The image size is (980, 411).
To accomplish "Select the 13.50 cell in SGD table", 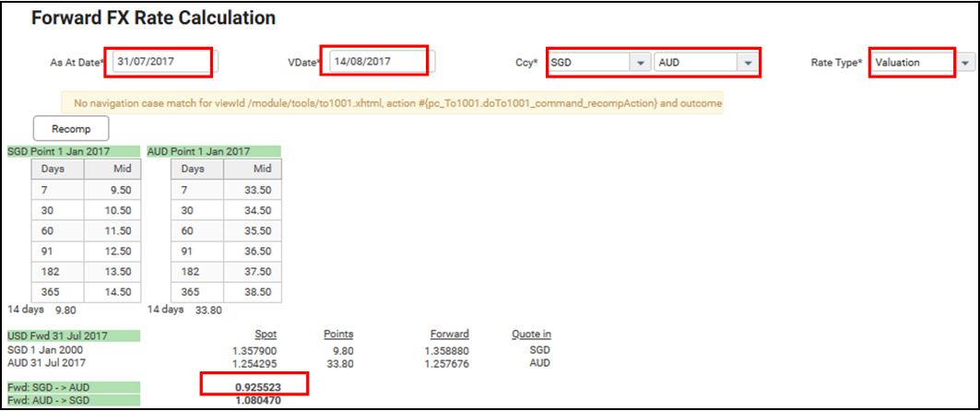I will tap(112, 273).
